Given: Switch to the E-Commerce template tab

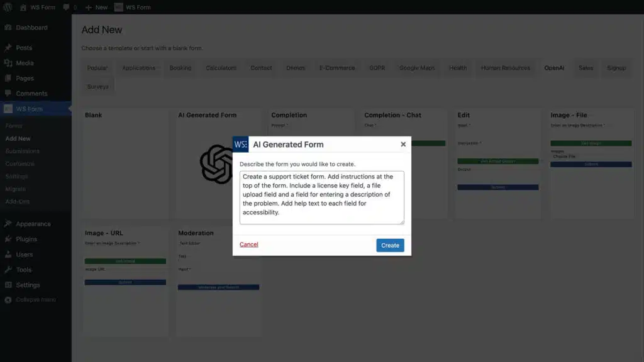Looking at the screenshot, I should [x=337, y=68].
